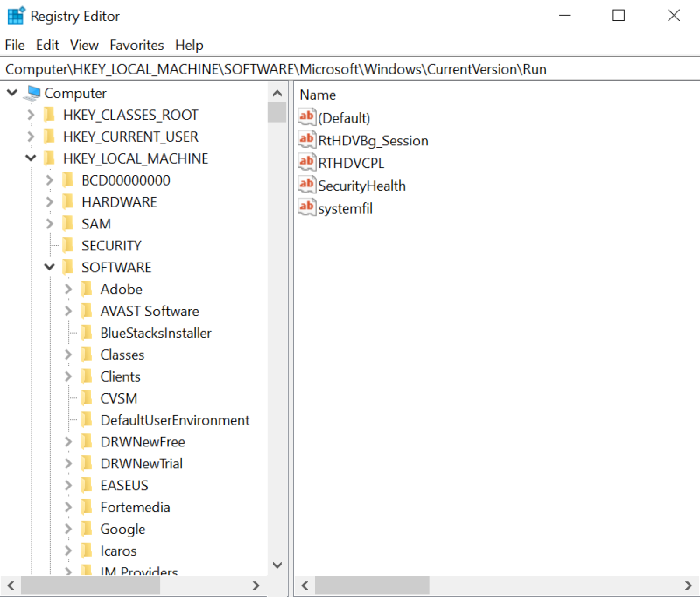The height and width of the screenshot is (597, 700).
Task: Select the SecurityHealth value name
Action: point(361,186)
